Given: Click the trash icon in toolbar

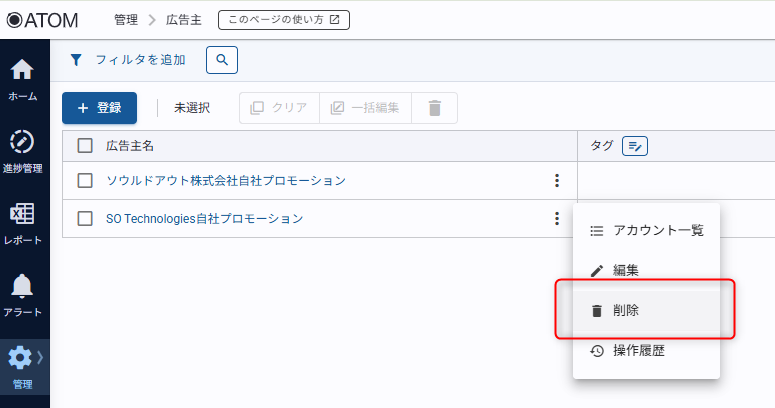Looking at the screenshot, I should click(435, 108).
